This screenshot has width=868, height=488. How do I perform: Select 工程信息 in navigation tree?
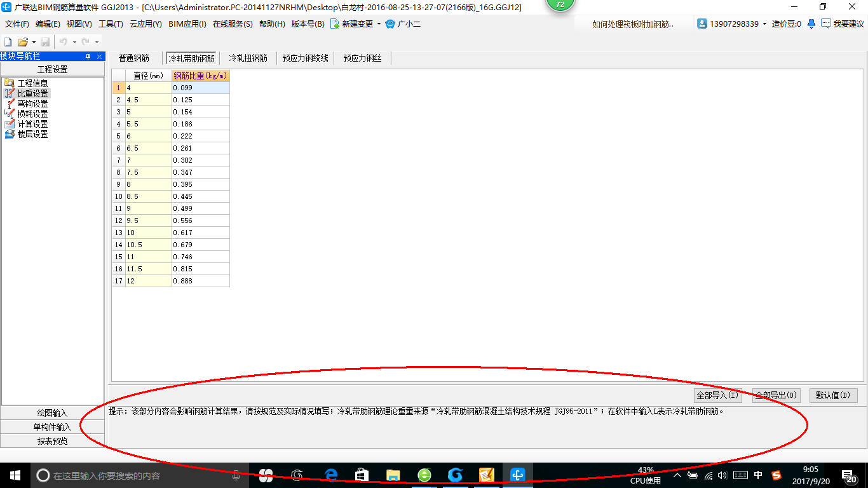pos(32,83)
